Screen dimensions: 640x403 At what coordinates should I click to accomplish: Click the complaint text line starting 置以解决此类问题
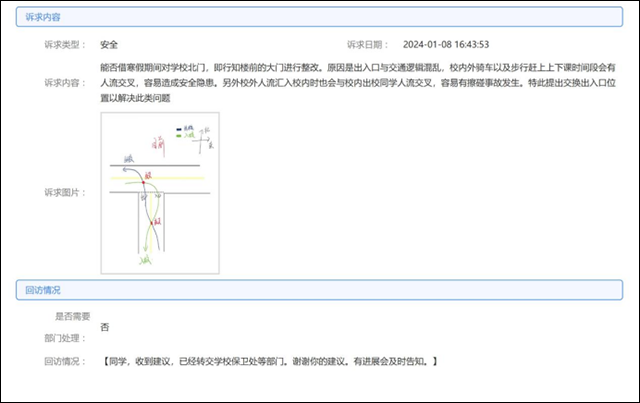135,98
